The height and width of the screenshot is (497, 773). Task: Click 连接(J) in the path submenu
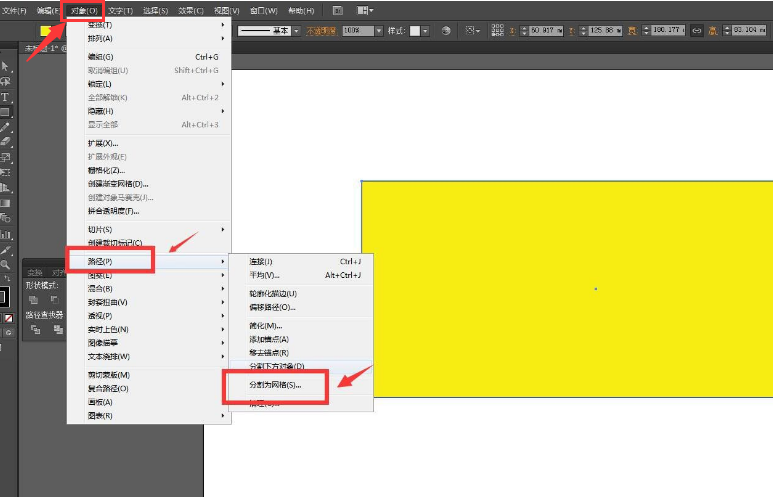pyautogui.click(x=261, y=261)
